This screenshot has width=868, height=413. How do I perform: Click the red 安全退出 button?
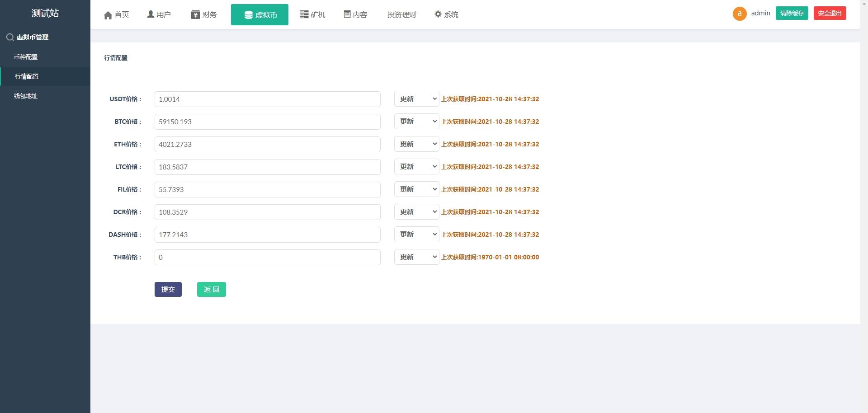click(830, 13)
